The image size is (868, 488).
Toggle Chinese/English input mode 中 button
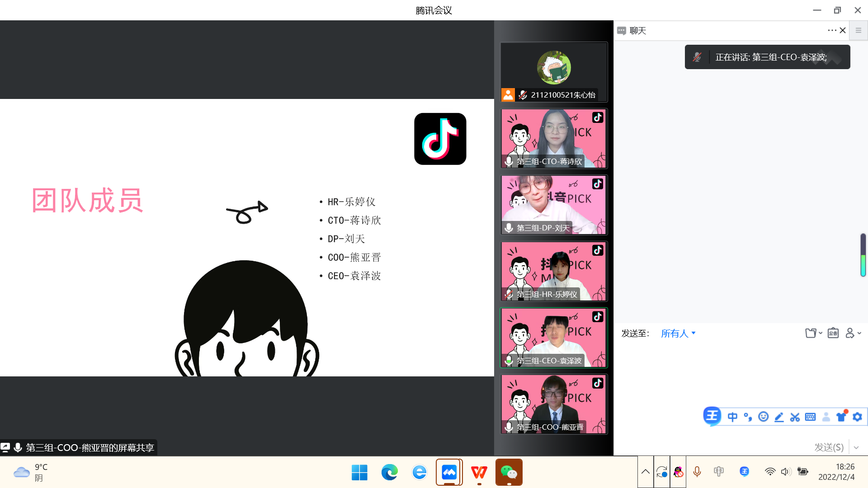click(732, 417)
